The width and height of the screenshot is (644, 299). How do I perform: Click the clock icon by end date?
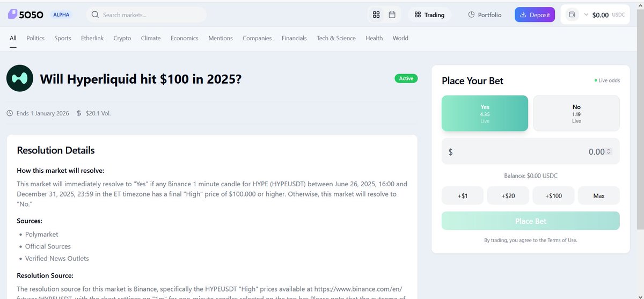tap(10, 113)
